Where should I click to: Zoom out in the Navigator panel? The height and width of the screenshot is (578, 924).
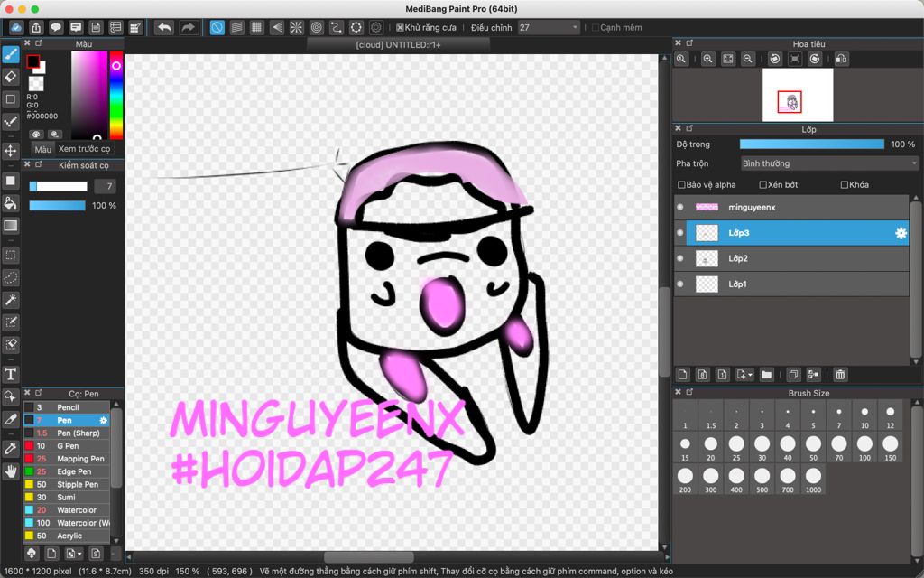tap(748, 59)
